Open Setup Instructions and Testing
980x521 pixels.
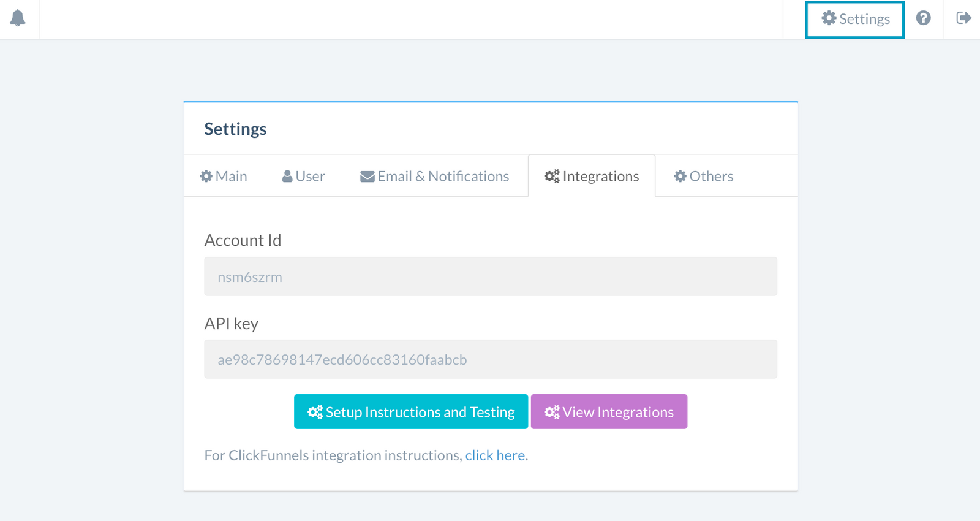point(411,412)
